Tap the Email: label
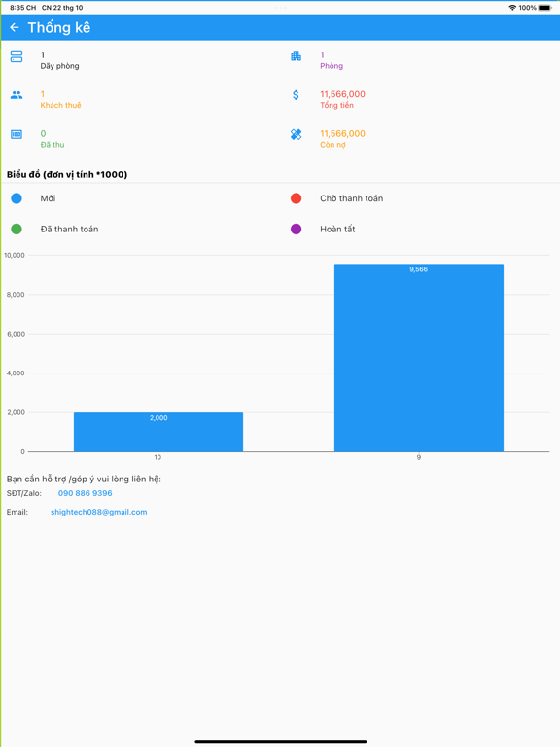 tap(17, 513)
